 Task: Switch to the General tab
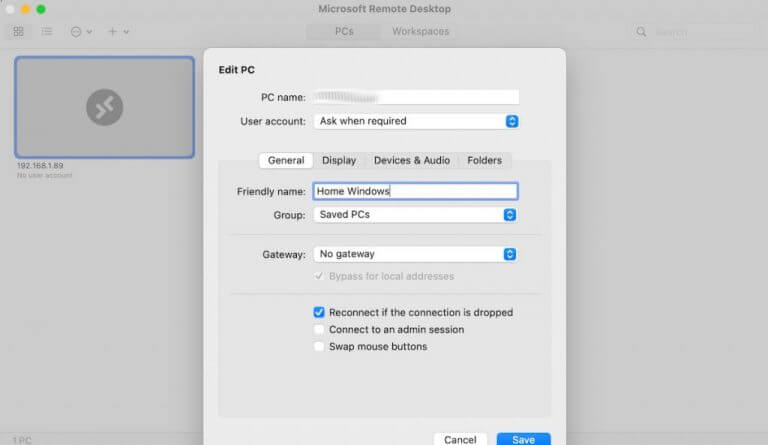click(x=286, y=161)
